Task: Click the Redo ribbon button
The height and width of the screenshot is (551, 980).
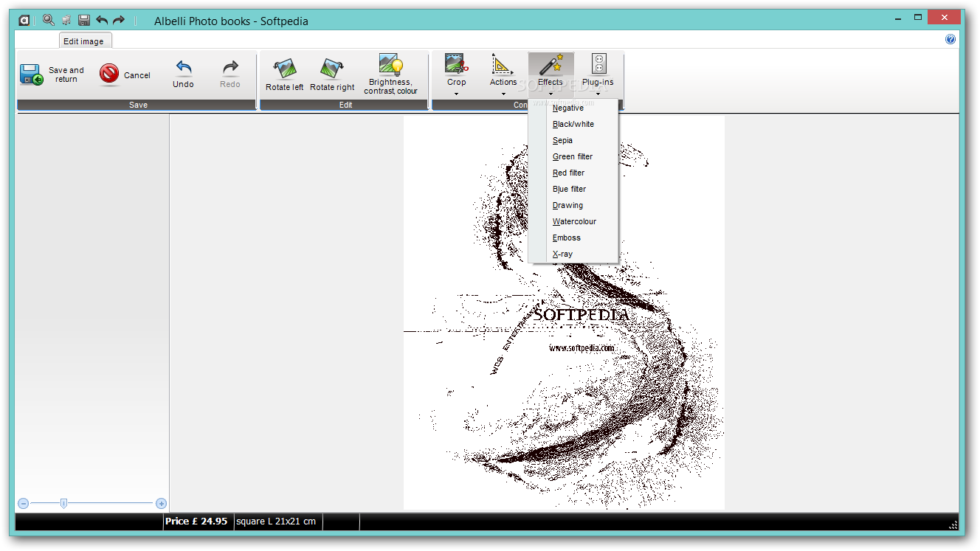Action: [x=230, y=74]
